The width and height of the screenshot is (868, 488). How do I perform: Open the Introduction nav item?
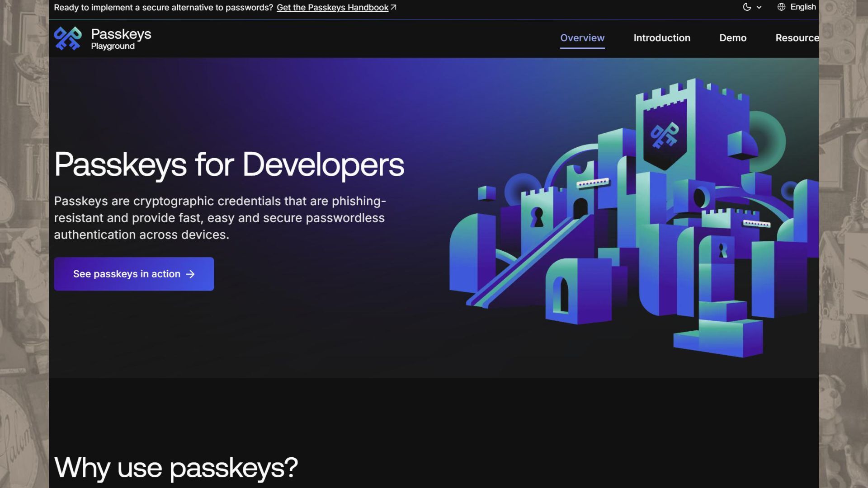pos(662,38)
